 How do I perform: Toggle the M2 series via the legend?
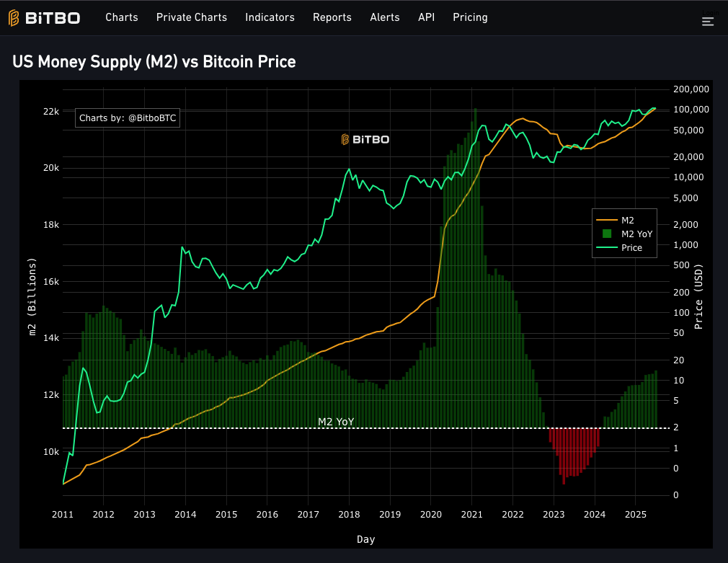coord(625,220)
